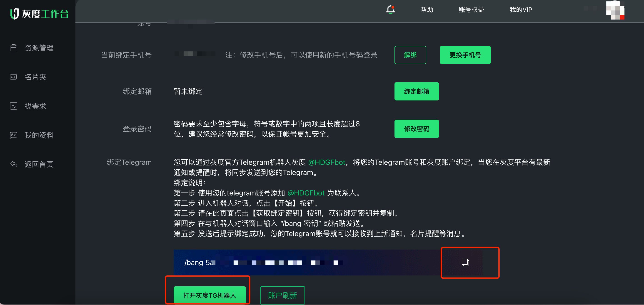
Task: Click the 绑定说明 heading text
Action: coord(190,183)
